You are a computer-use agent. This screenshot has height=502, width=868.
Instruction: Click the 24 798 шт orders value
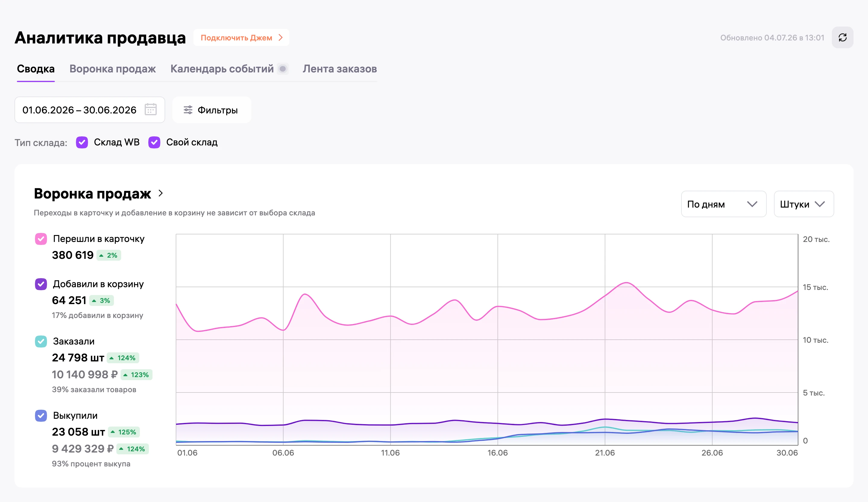(78, 357)
